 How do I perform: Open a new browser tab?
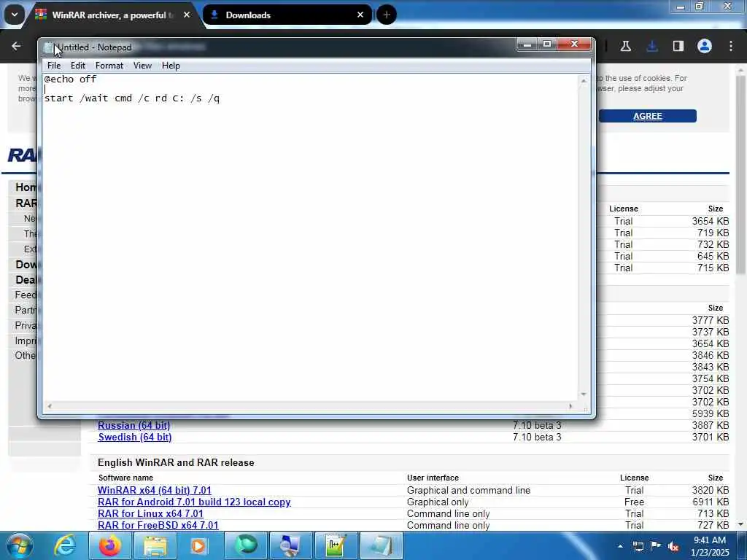pos(387,15)
